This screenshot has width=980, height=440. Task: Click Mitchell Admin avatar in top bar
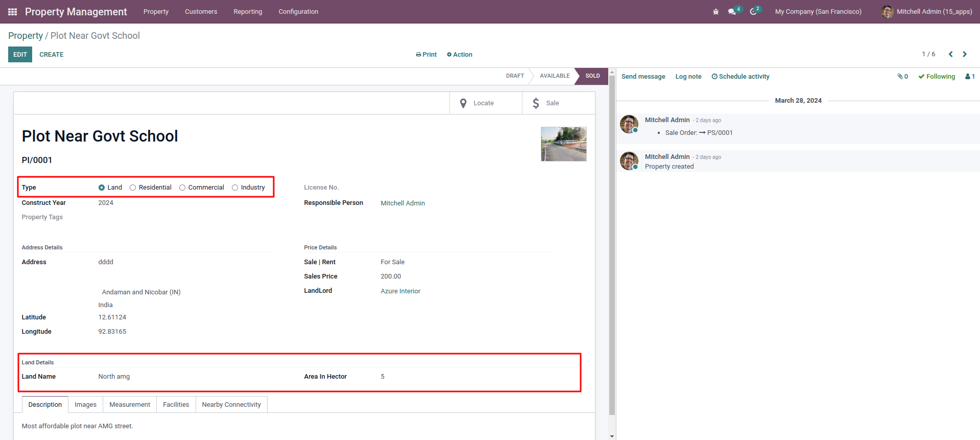coord(888,12)
